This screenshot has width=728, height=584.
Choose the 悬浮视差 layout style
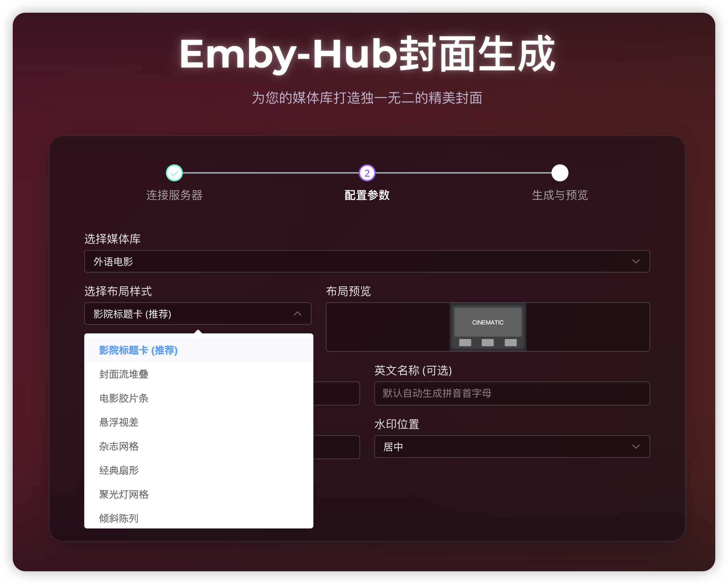(119, 422)
